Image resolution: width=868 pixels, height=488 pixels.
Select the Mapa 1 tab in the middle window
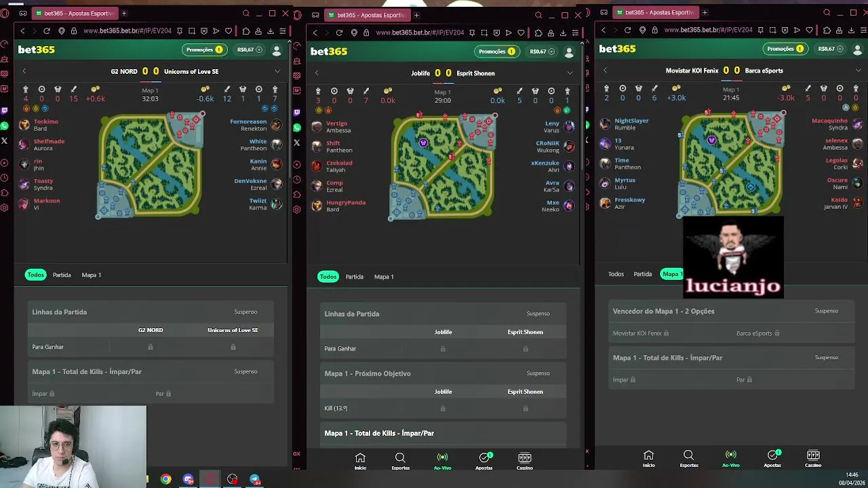[384, 277]
